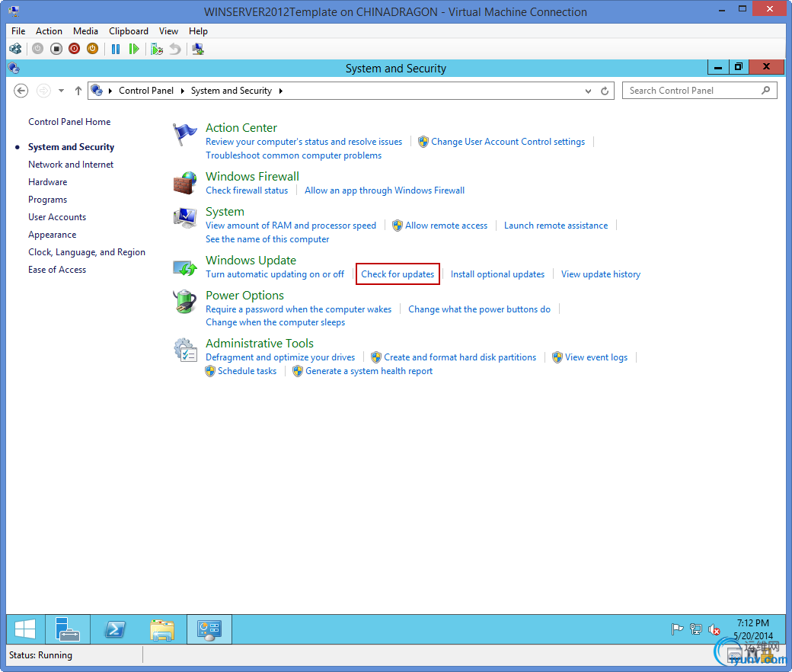
Task: Launch PowerShell from the taskbar
Action: click(x=115, y=629)
